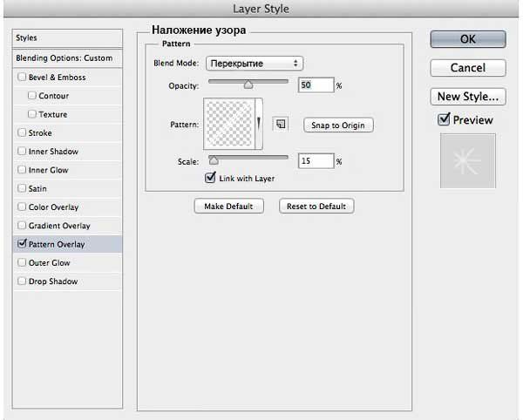Click the Reset to Default button
The height and width of the screenshot is (420, 523).
pos(316,207)
